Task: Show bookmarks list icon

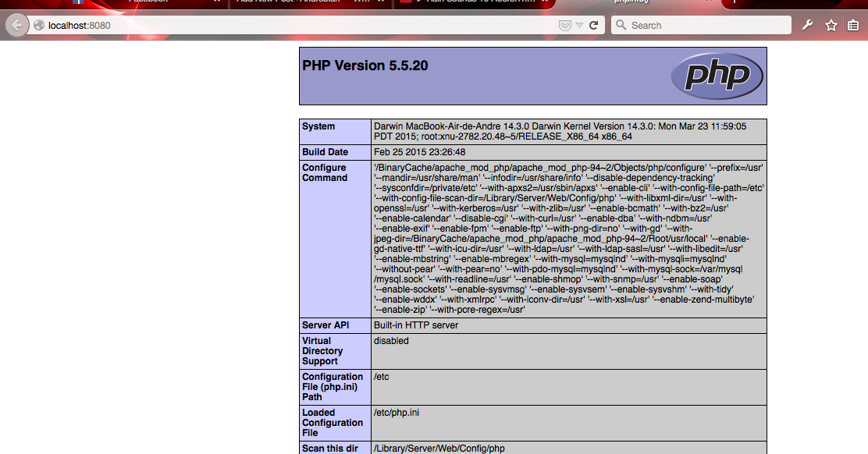Action: [853, 26]
